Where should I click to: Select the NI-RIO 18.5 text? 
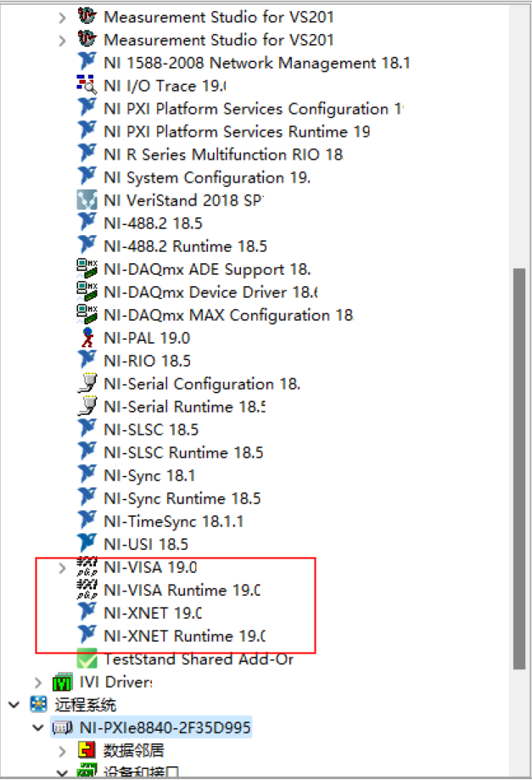147,361
